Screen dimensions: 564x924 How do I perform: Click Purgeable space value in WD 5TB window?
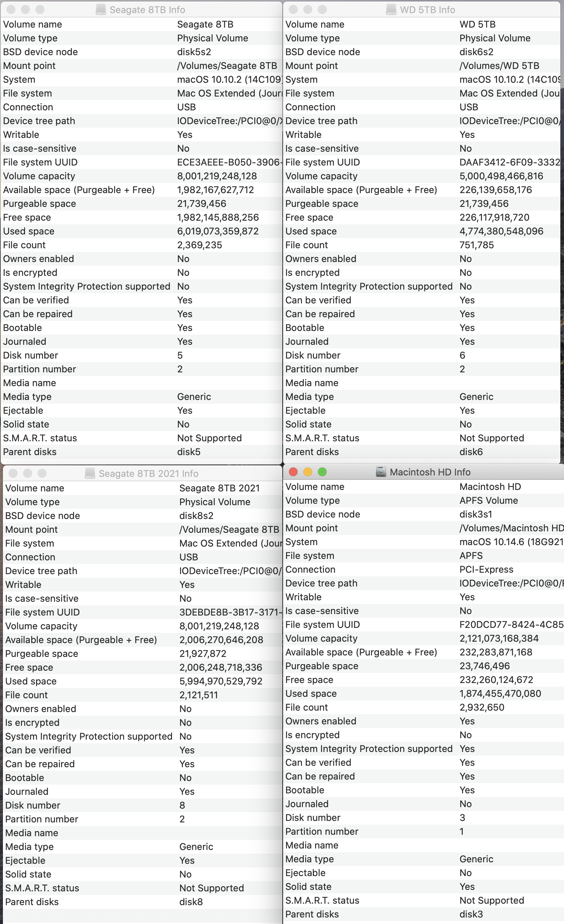click(484, 204)
